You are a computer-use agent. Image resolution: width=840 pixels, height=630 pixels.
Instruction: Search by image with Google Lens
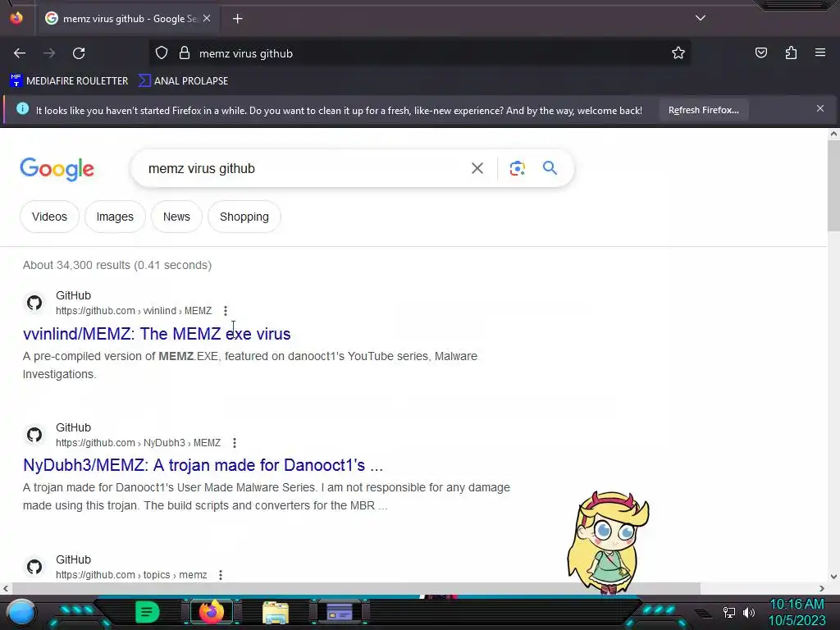point(517,168)
